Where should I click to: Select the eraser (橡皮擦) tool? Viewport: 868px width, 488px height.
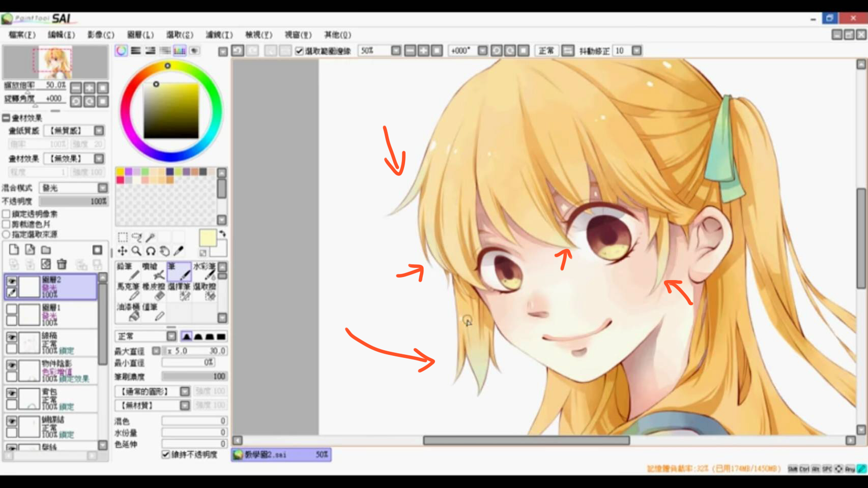coord(154,291)
